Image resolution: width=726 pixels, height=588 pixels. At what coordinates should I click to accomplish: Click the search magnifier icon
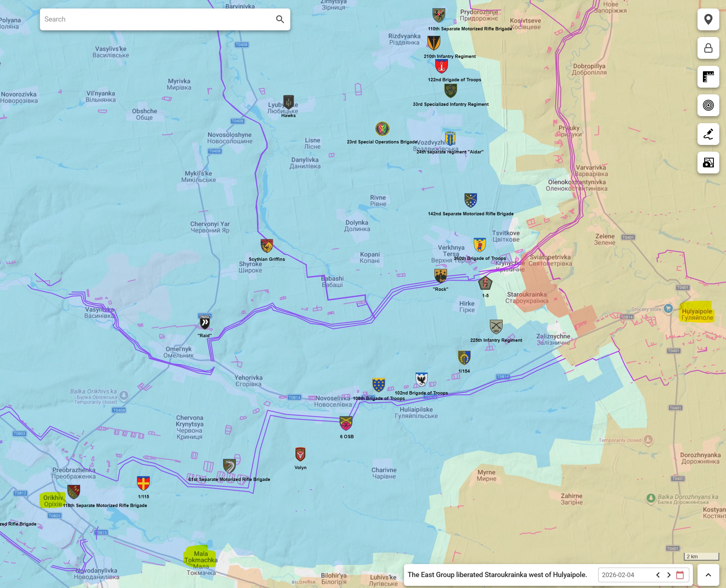pos(280,19)
